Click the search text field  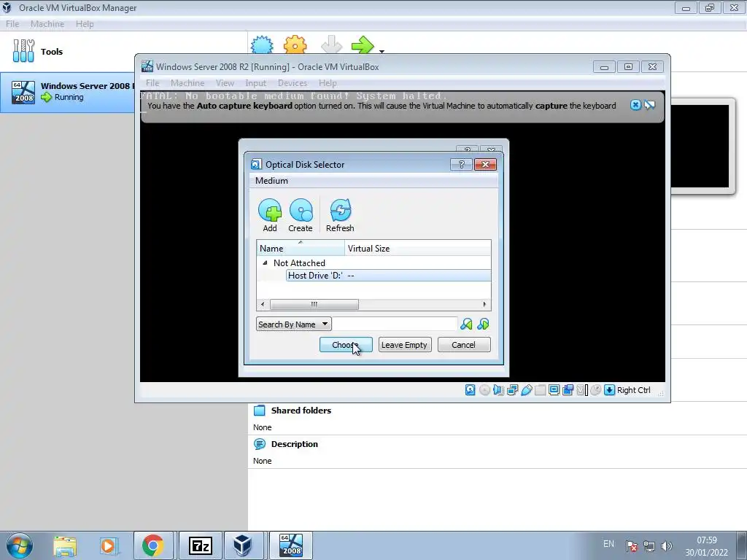(x=395, y=324)
